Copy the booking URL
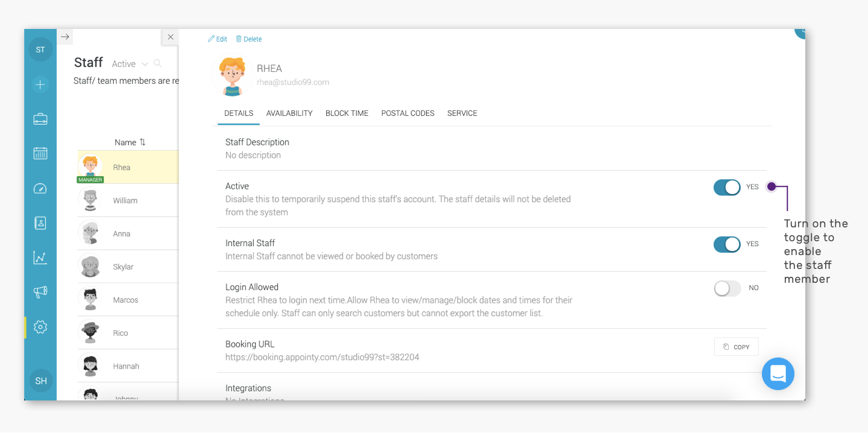Screen dimensions: 868x433 pyautogui.click(x=736, y=347)
